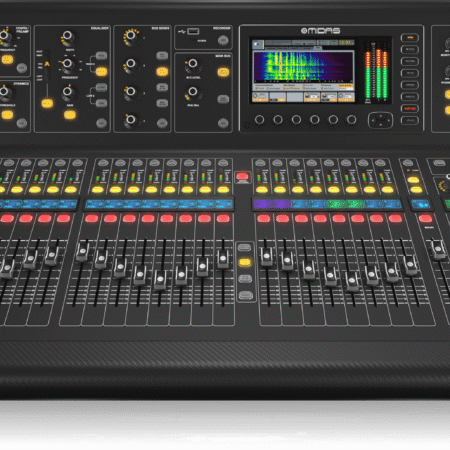Screen dimensions: 450x450
Task: Click the first rotary encoder below the display
Action: point(260,120)
